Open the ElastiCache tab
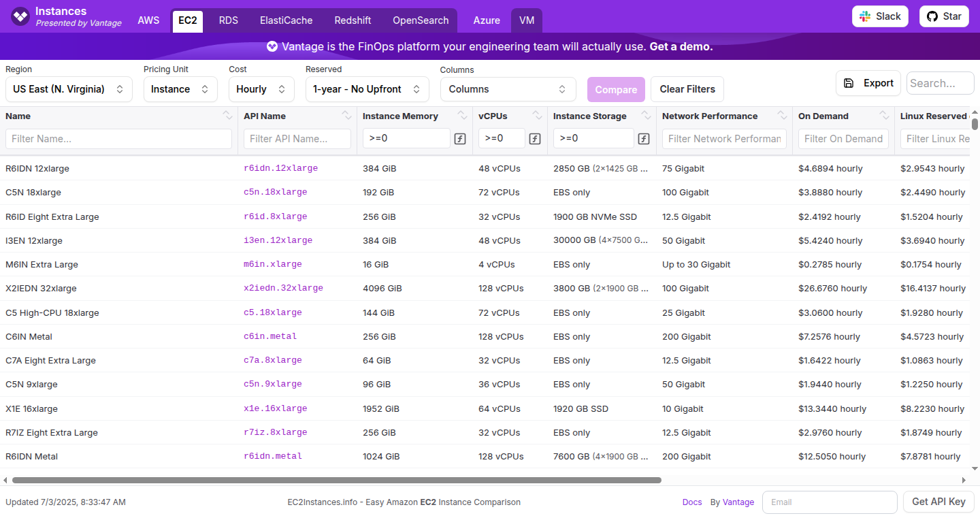Viewport: 980px width, 518px height. click(x=287, y=20)
